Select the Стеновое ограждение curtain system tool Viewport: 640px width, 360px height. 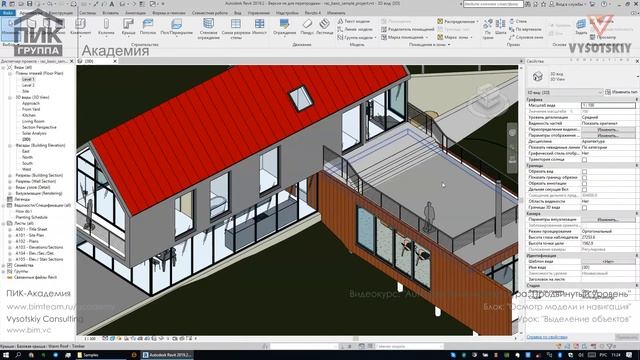[x=209, y=29]
